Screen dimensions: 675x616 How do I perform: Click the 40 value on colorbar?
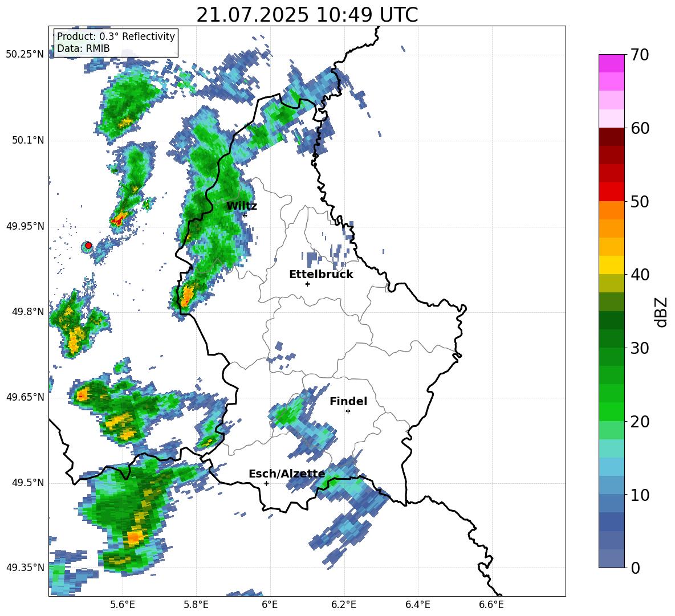640,275
